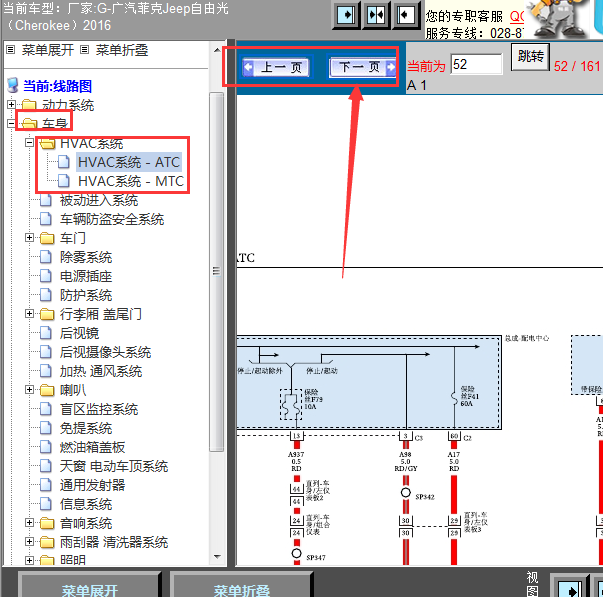
Task: Click the 跳转 jump button
Action: 530,57
